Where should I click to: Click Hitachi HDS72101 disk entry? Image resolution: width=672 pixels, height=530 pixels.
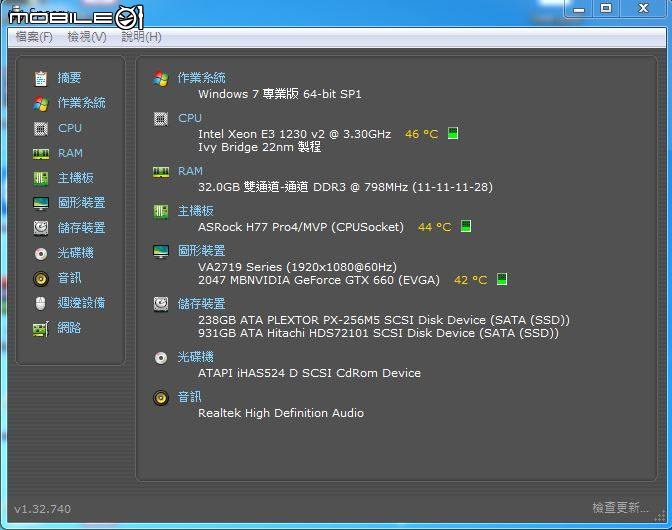tap(378, 333)
